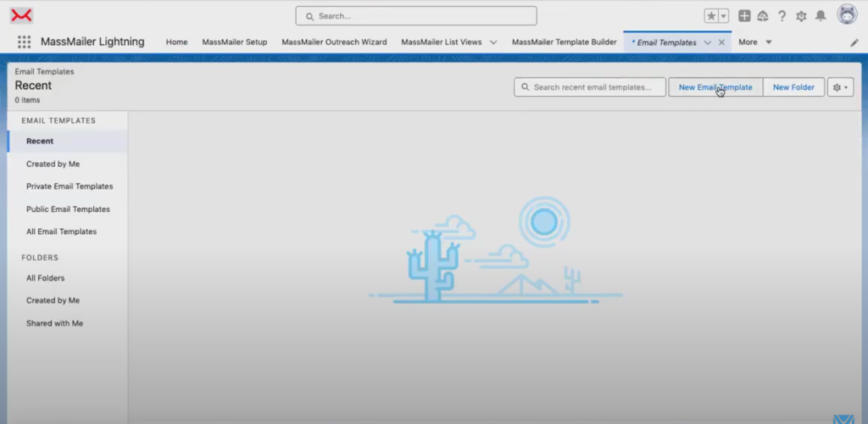This screenshot has width=868, height=424.
Task: Click the global Search field
Action: tap(415, 16)
